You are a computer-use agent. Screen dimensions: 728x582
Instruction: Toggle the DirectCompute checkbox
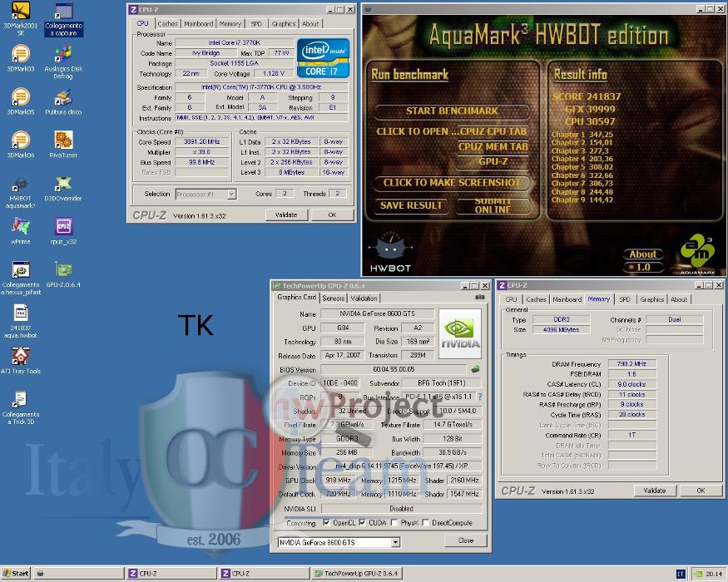pos(425,523)
